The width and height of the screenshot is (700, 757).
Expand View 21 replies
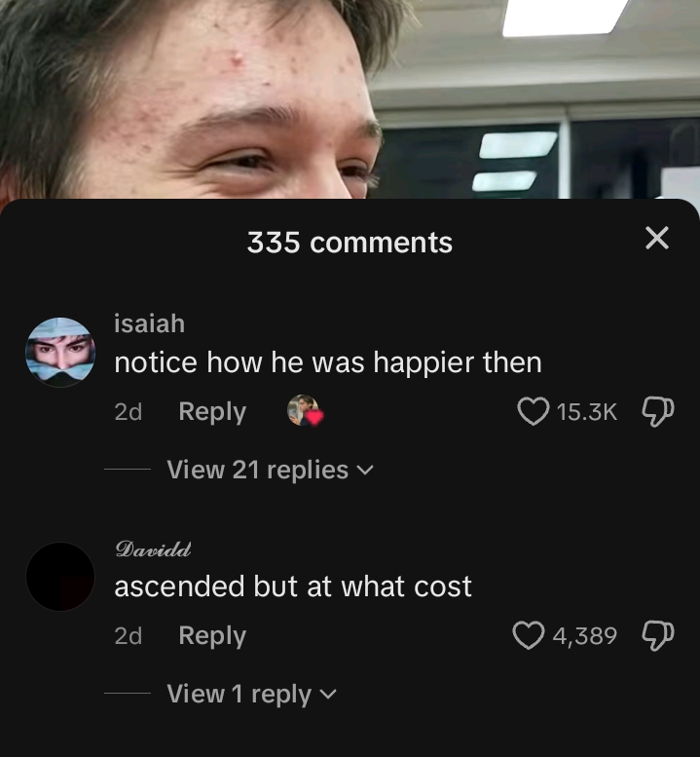click(x=270, y=470)
